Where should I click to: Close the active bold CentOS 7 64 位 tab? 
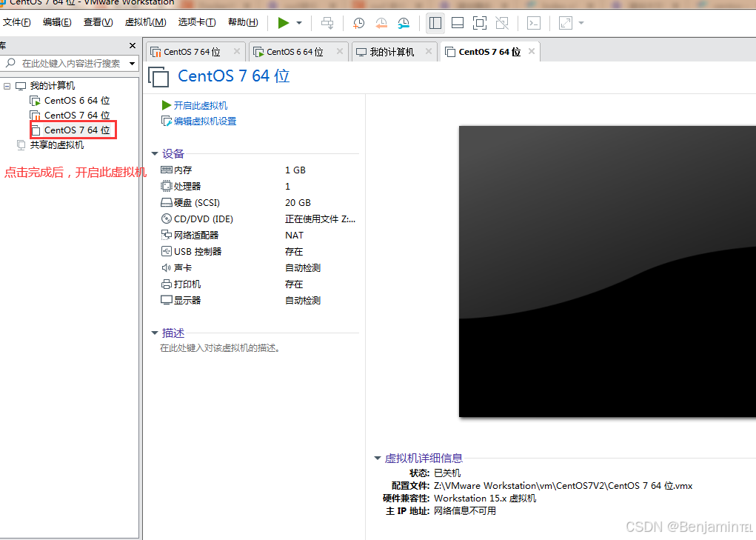(532, 51)
